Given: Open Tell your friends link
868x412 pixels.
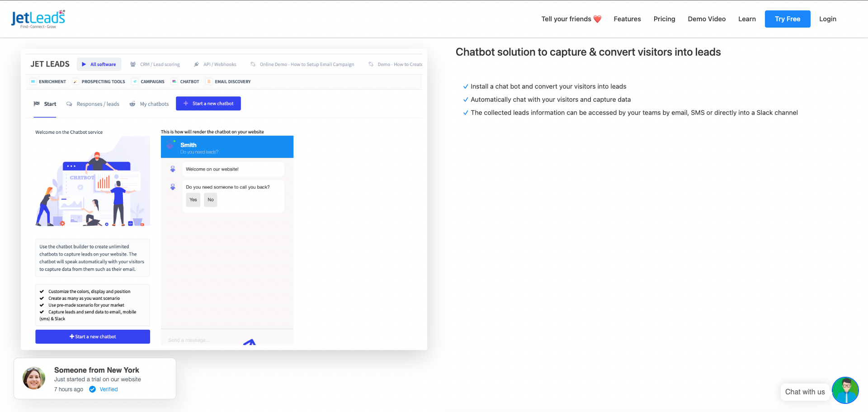Looking at the screenshot, I should pos(571,19).
